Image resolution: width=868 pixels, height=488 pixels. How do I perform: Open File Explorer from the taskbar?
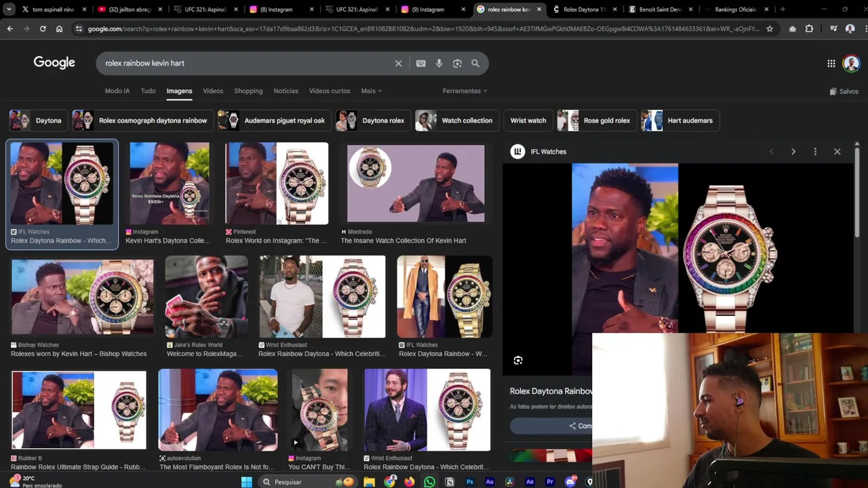pos(369,482)
